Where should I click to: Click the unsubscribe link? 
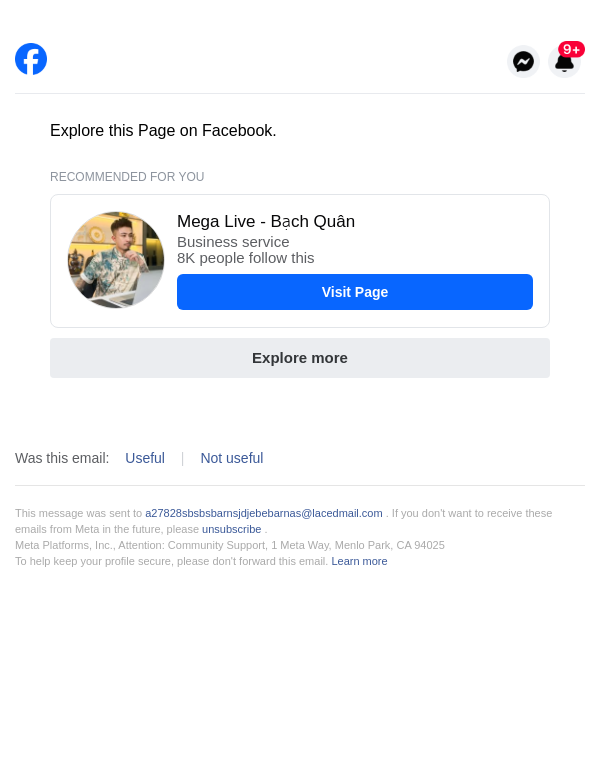[x=231, y=529]
